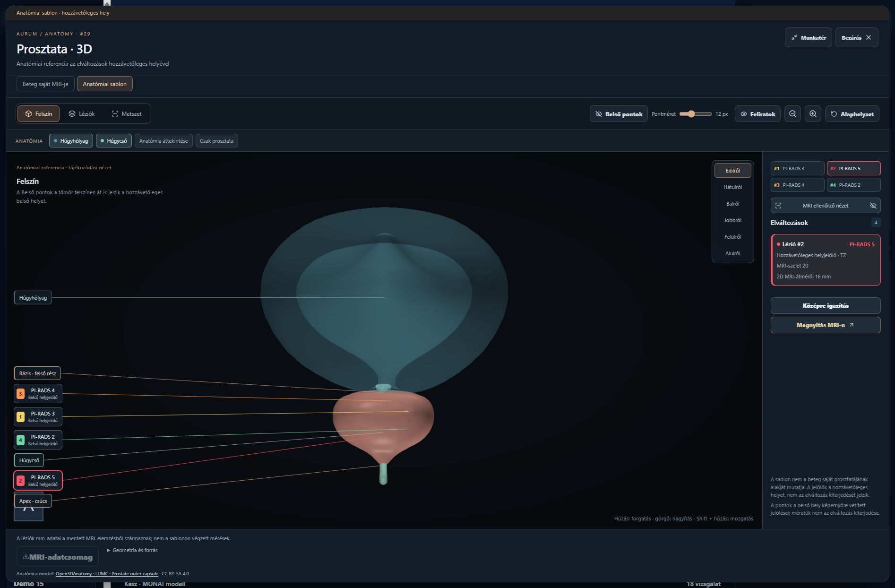
Task: Click red number 2 lesion badge
Action: tap(20, 481)
